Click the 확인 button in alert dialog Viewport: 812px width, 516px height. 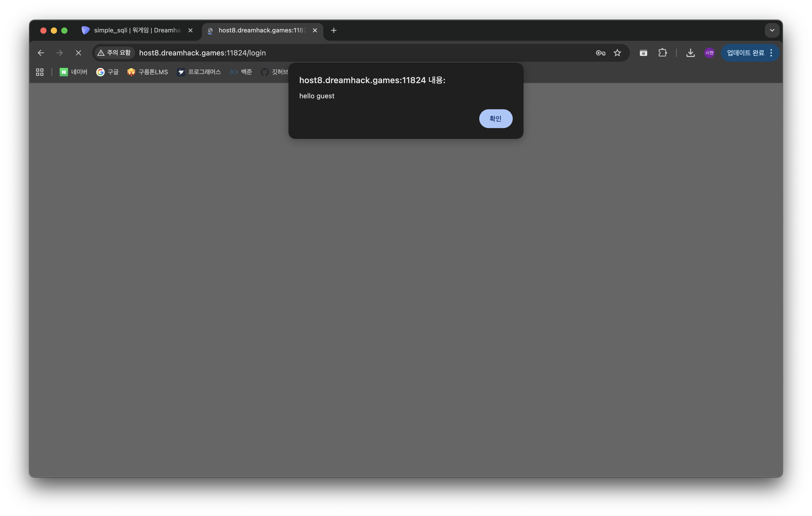tap(495, 119)
